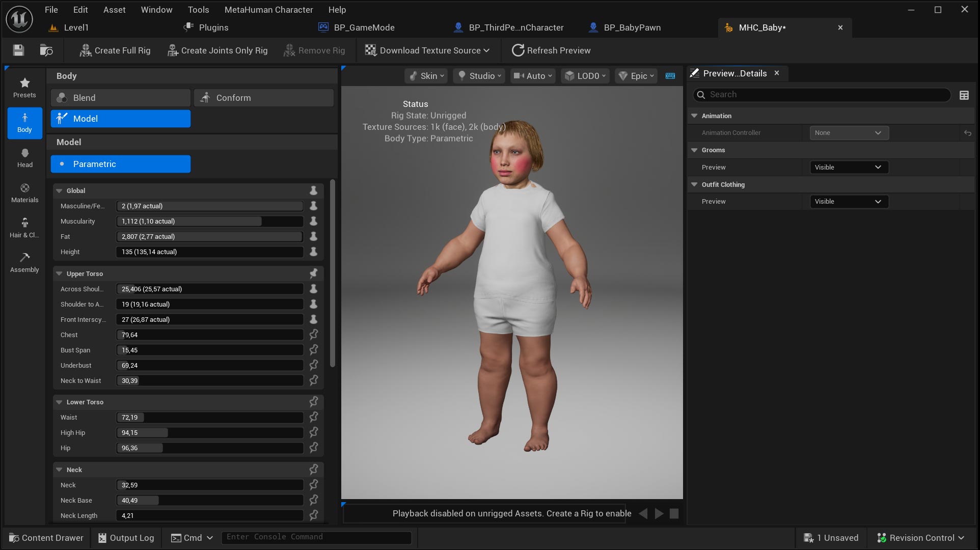Toggle keyboard shortcuts icon in viewport

[670, 76]
